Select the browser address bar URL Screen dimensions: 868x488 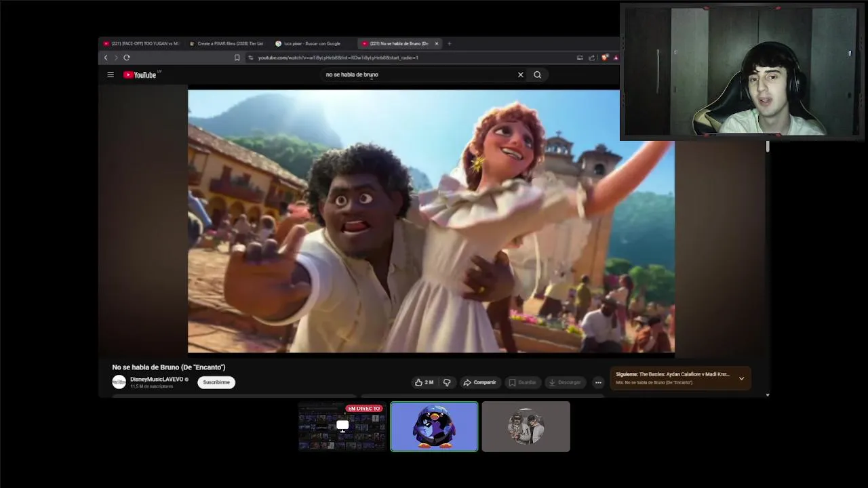338,58
